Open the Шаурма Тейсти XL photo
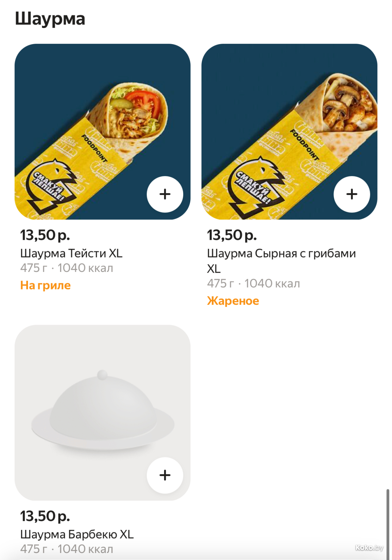 point(102,131)
